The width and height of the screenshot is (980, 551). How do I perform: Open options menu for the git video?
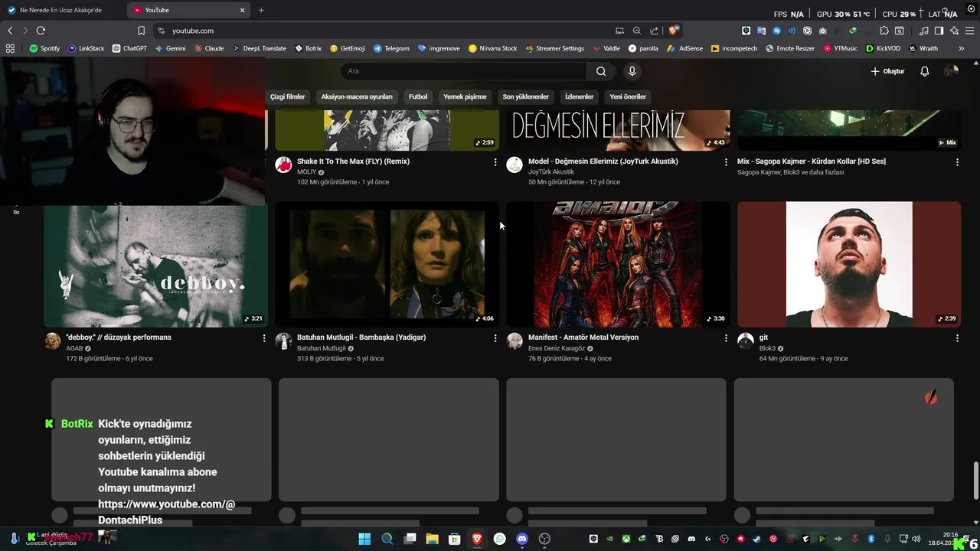pyautogui.click(x=957, y=338)
